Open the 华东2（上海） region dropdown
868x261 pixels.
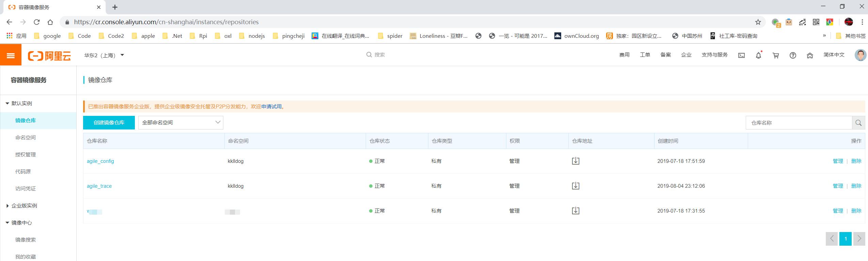point(104,55)
